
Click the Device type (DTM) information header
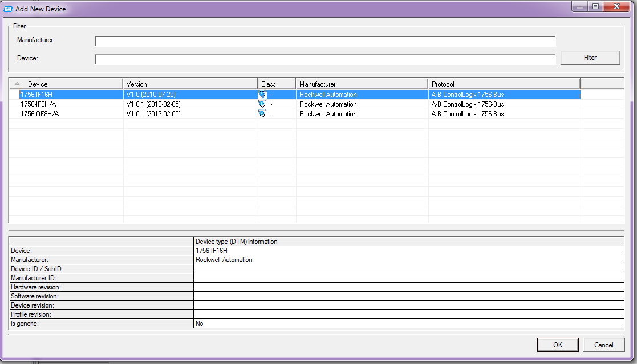tap(236, 242)
